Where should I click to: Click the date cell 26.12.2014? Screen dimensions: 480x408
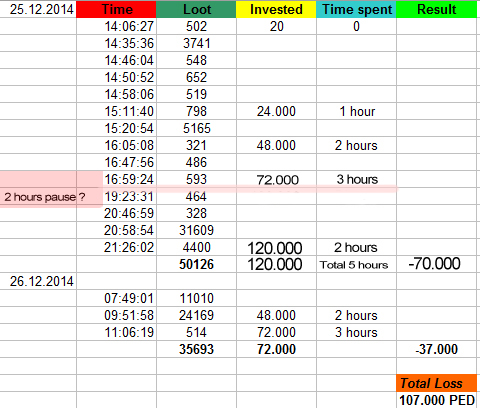[41, 281]
